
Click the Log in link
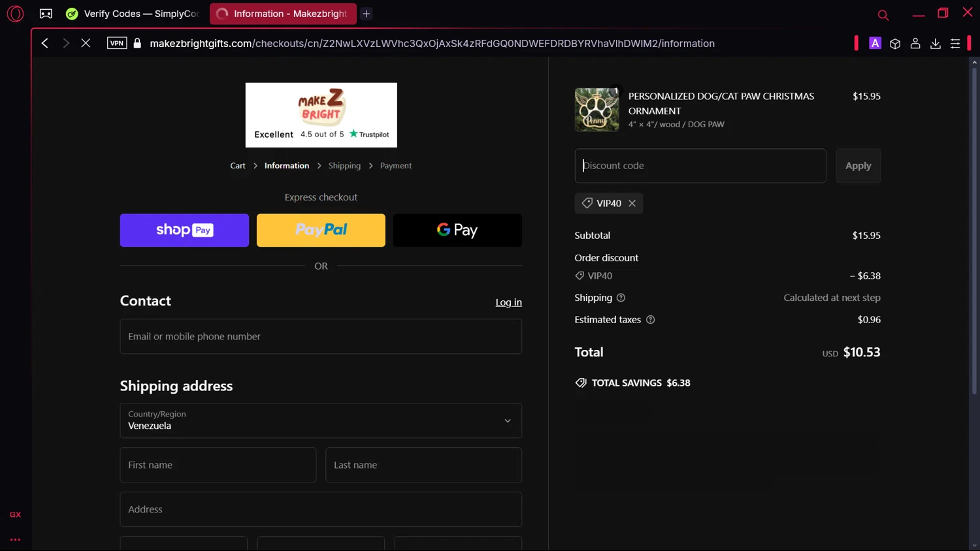(x=508, y=302)
